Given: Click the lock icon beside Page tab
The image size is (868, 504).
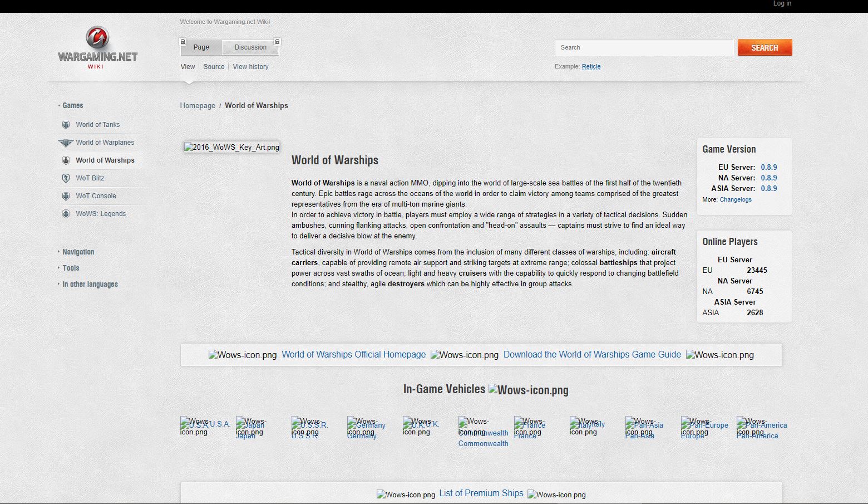Looking at the screenshot, I should (183, 42).
